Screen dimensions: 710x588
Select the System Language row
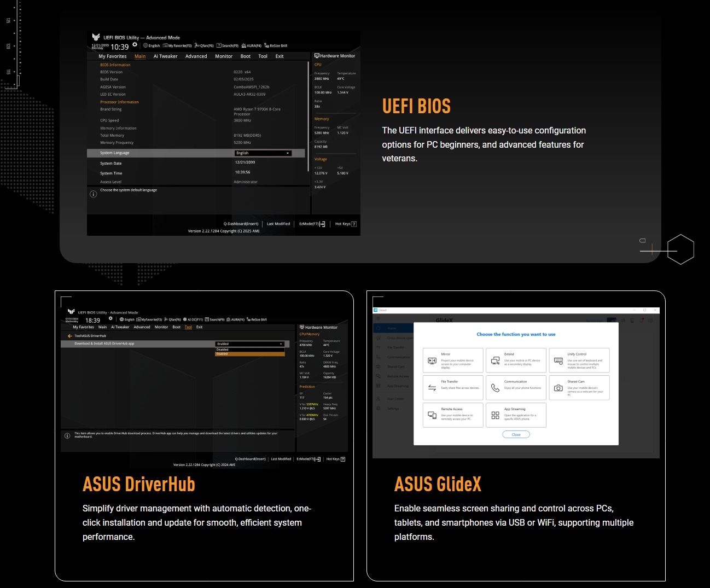point(197,153)
